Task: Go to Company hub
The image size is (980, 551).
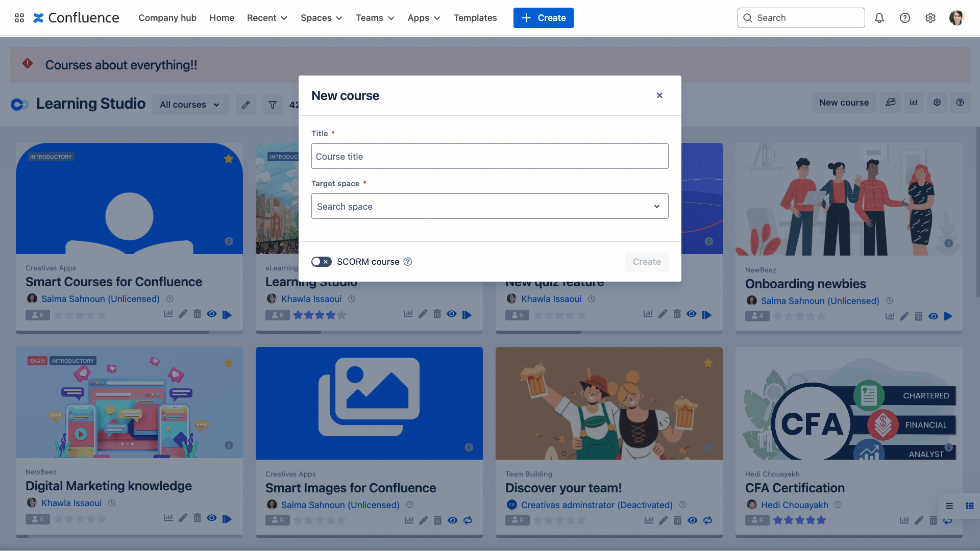Action: pyautogui.click(x=167, y=18)
